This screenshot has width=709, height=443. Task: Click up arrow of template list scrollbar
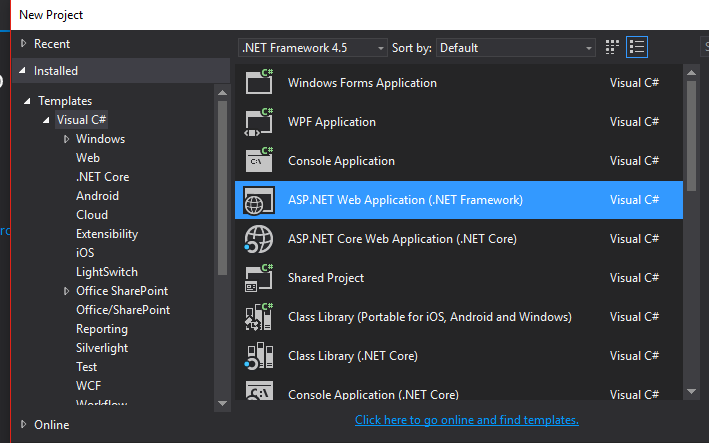coord(691,72)
